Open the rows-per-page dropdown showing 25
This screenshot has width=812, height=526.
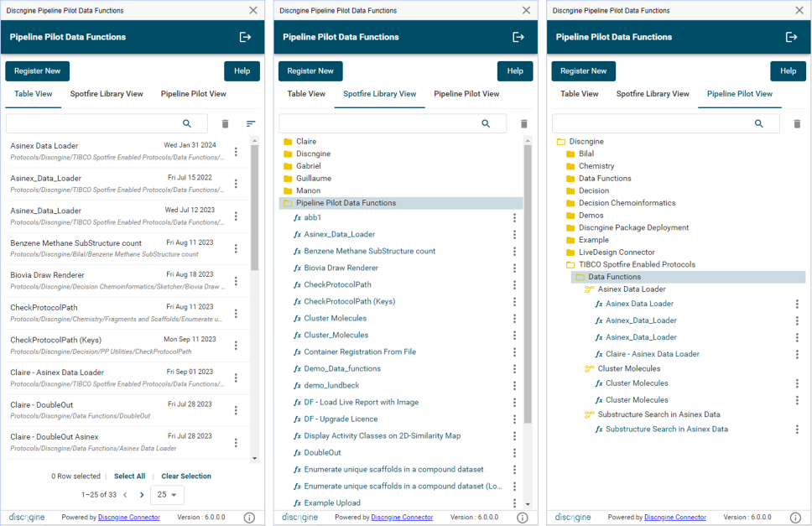click(167, 495)
